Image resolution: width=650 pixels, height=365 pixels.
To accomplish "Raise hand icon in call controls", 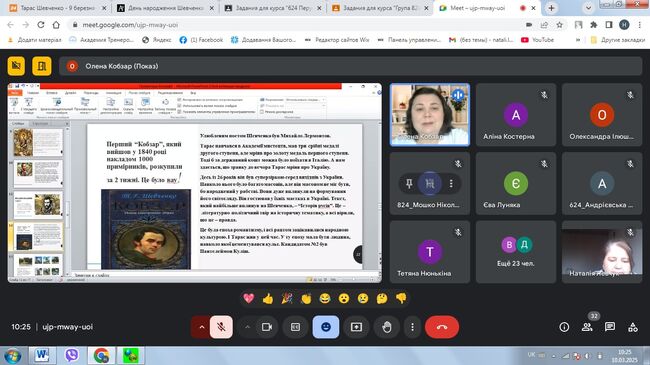I will [387, 327].
